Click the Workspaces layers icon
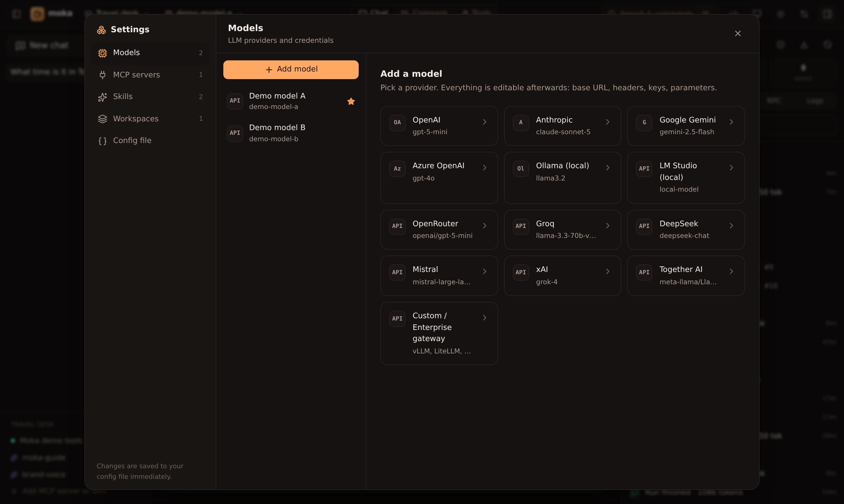The image size is (844, 504). click(x=102, y=119)
